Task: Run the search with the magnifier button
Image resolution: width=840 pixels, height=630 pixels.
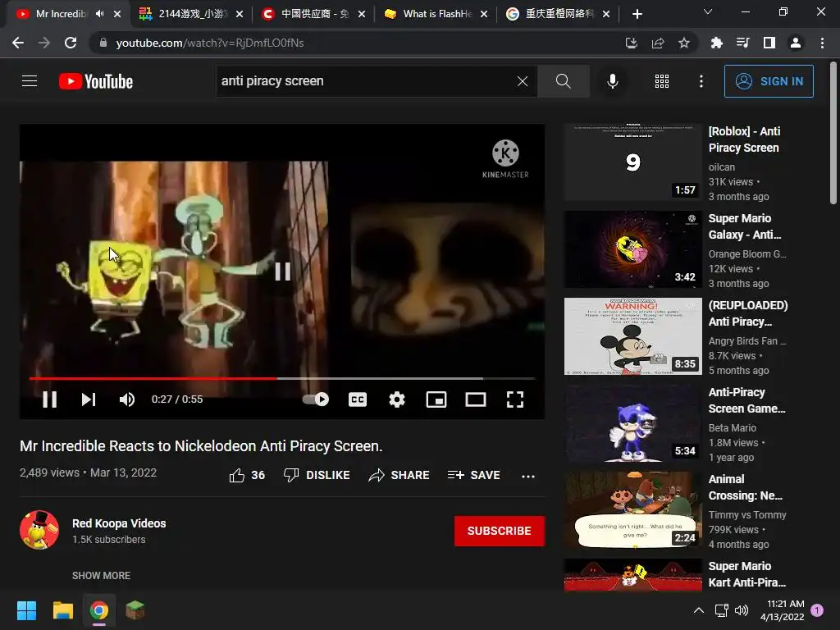Action: 563,81
